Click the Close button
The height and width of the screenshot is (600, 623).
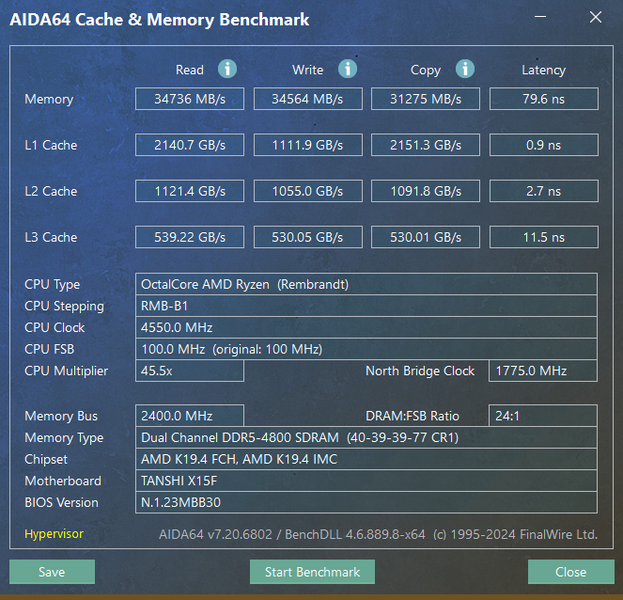(x=571, y=572)
